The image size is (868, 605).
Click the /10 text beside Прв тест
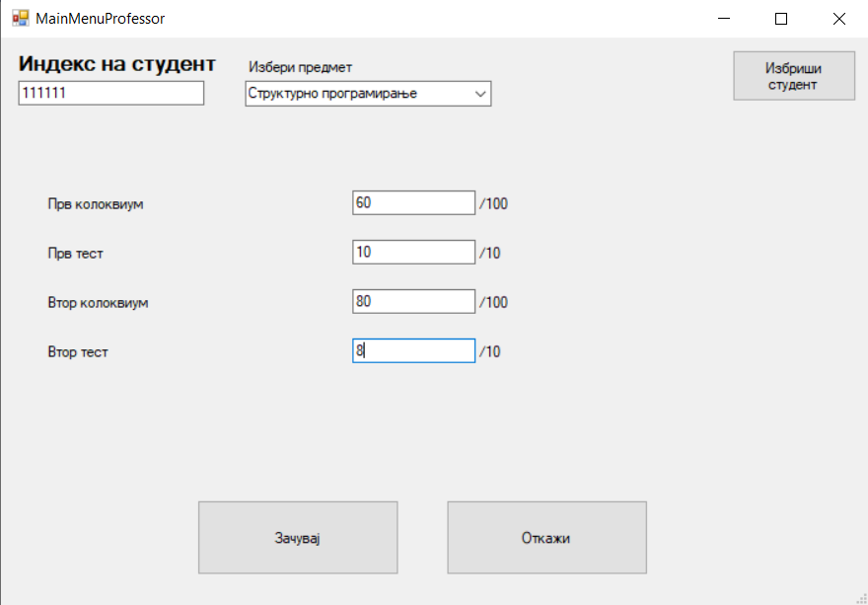pos(490,254)
